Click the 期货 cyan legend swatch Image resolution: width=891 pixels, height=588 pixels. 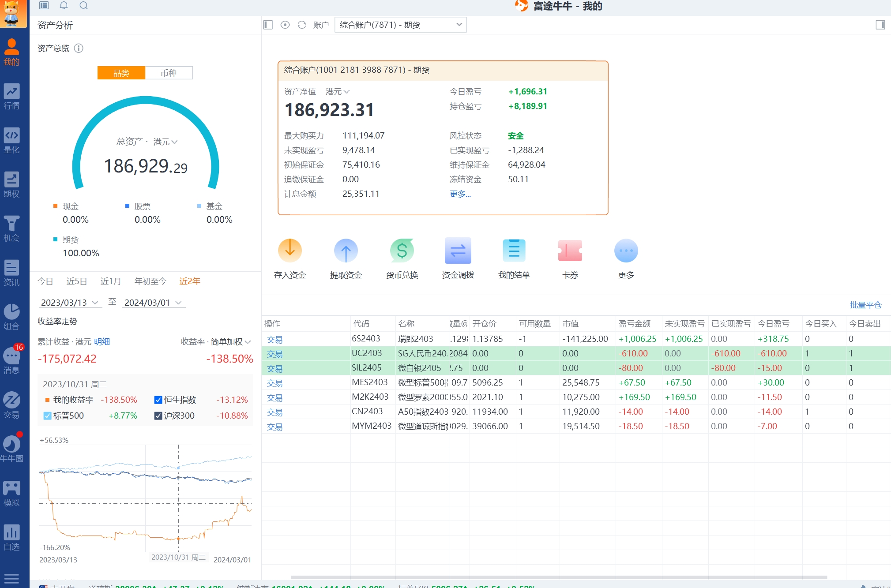click(56, 239)
